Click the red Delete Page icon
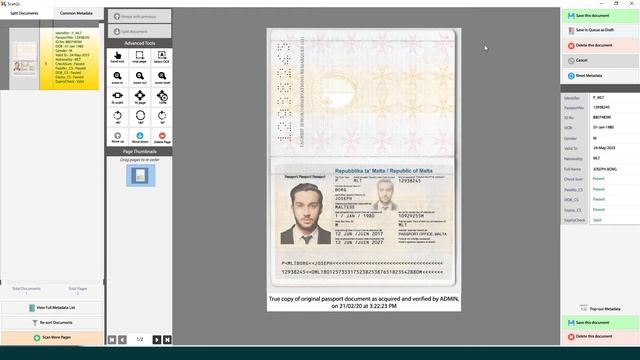 click(x=162, y=137)
